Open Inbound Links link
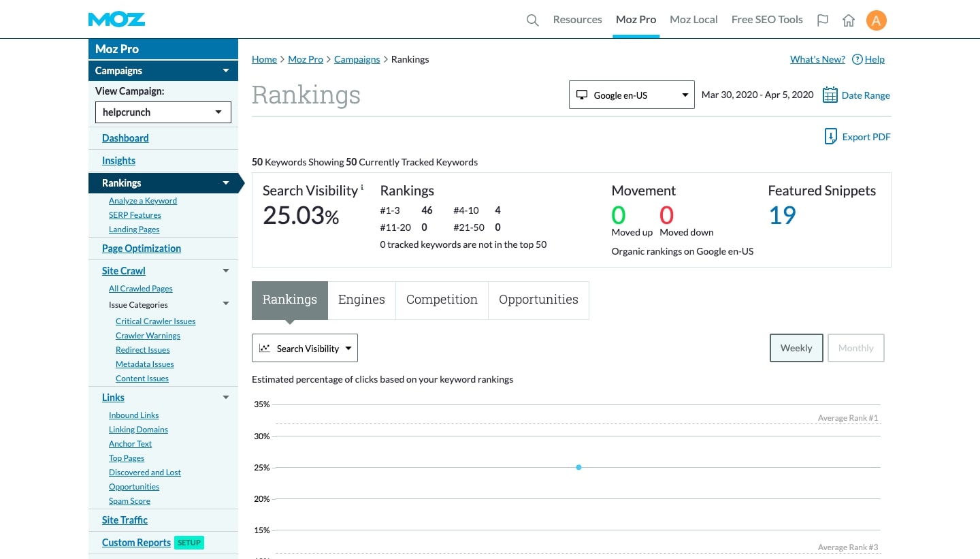The height and width of the screenshot is (559, 980). 134,415
